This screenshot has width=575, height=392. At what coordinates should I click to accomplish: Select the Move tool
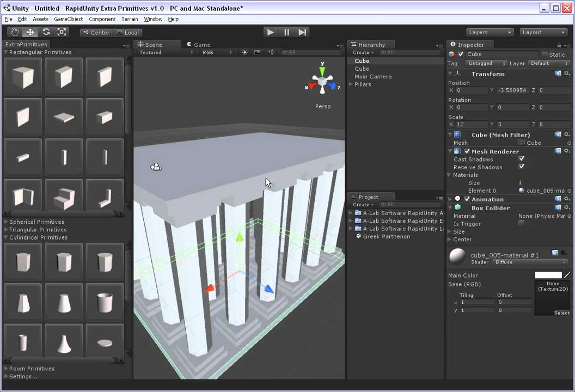[x=30, y=32]
